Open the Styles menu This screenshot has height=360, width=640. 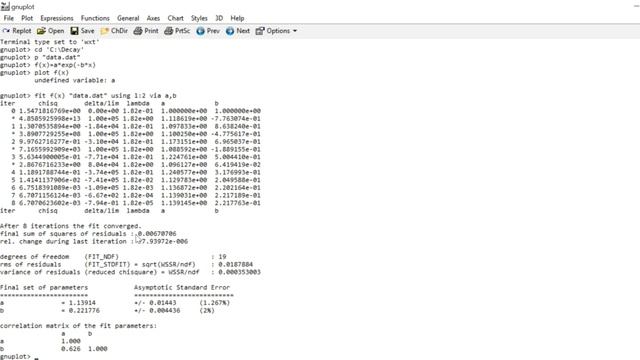(199, 18)
